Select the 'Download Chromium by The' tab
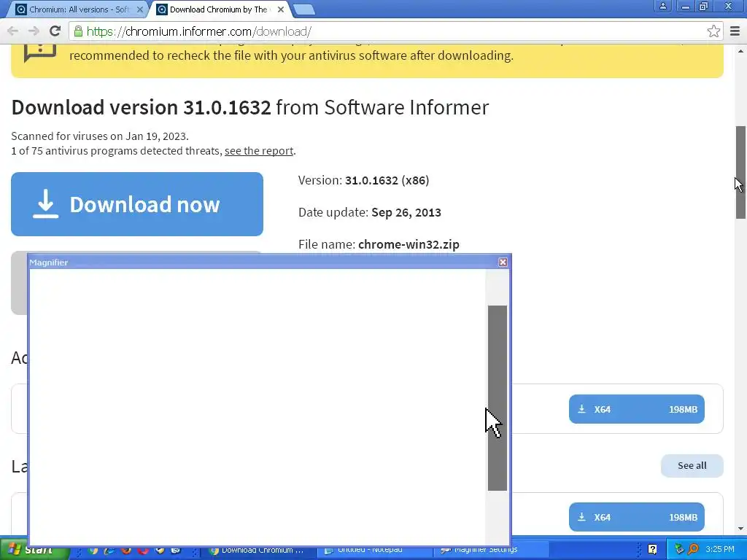 [x=219, y=9]
